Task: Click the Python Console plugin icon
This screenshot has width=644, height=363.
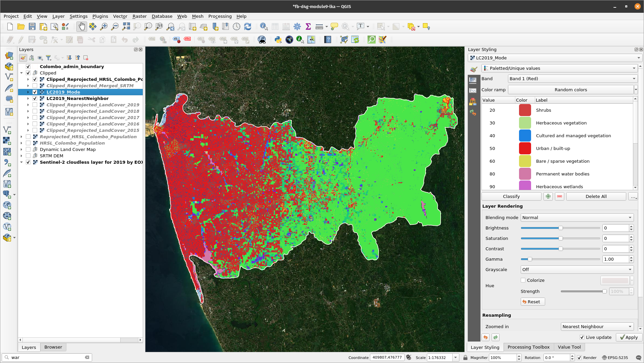Action: coord(278,39)
